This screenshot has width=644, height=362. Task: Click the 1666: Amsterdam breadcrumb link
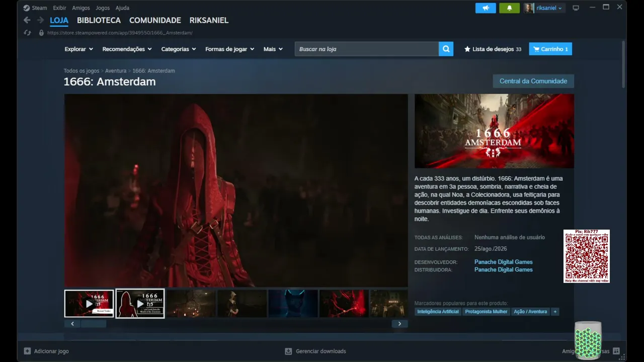(x=153, y=71)
